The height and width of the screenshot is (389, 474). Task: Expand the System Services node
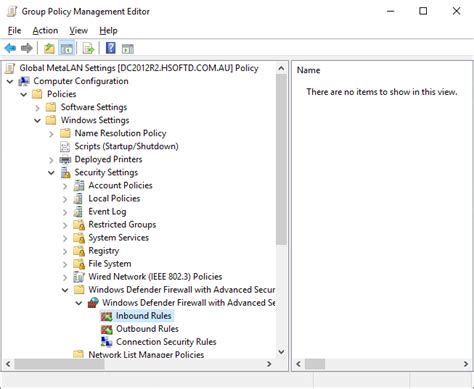tap(65, 238)
